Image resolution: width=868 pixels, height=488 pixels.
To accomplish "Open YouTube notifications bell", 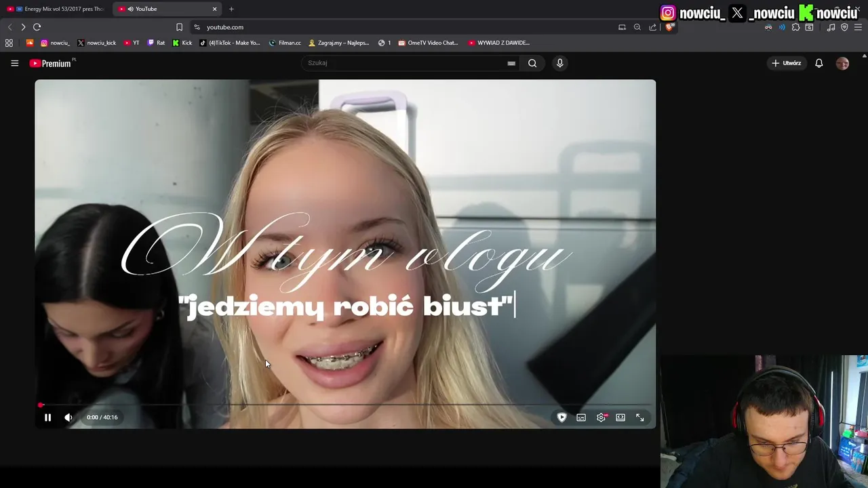I will pos(818,63).
